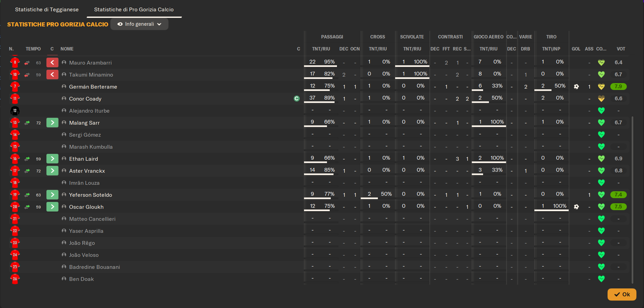Sort by the TEMPO column header
Viewport: 644px width, 308px height.
pos(33,49)
